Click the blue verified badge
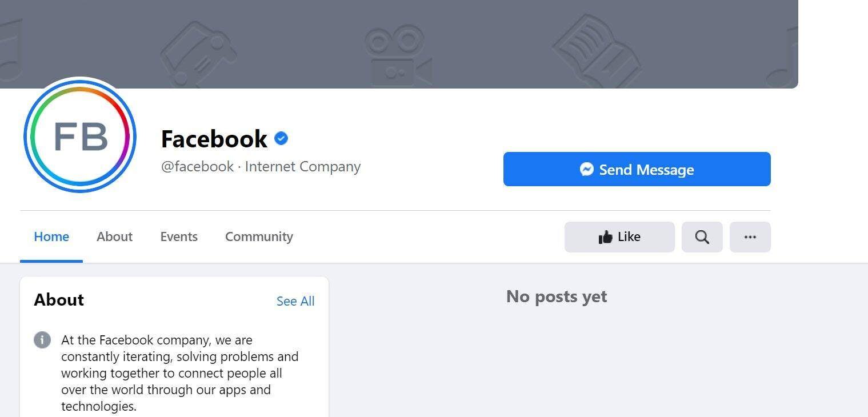The image size is (868, 417). [281, 138]
